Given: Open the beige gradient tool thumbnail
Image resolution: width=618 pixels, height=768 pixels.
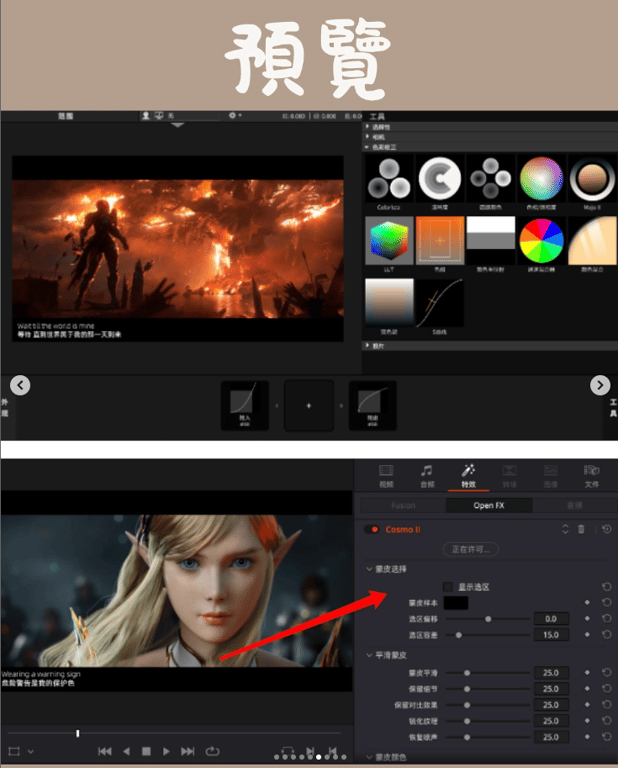Looking at the screenshot, I should point(389,303).
